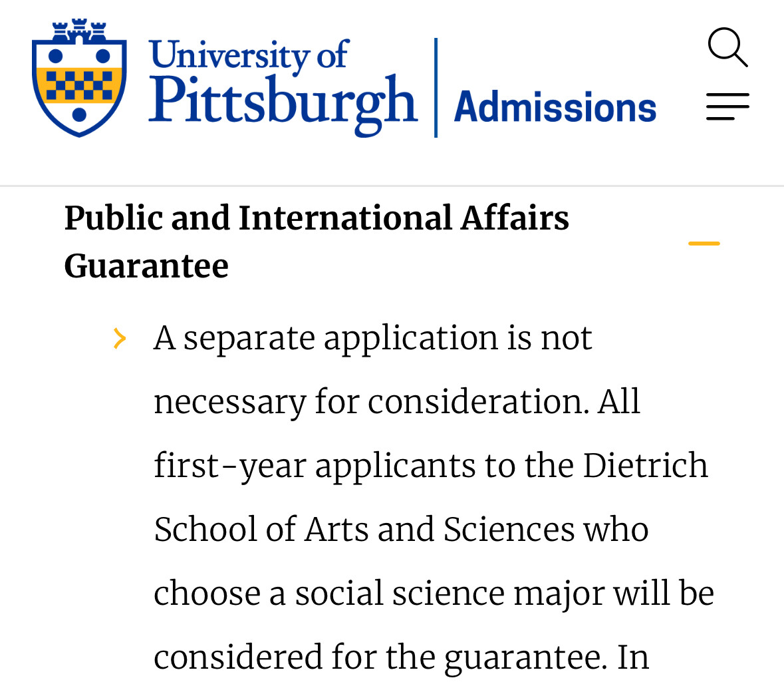Click the checkered gold band on shield
The image size is (784, 688).
coord(79,85)
